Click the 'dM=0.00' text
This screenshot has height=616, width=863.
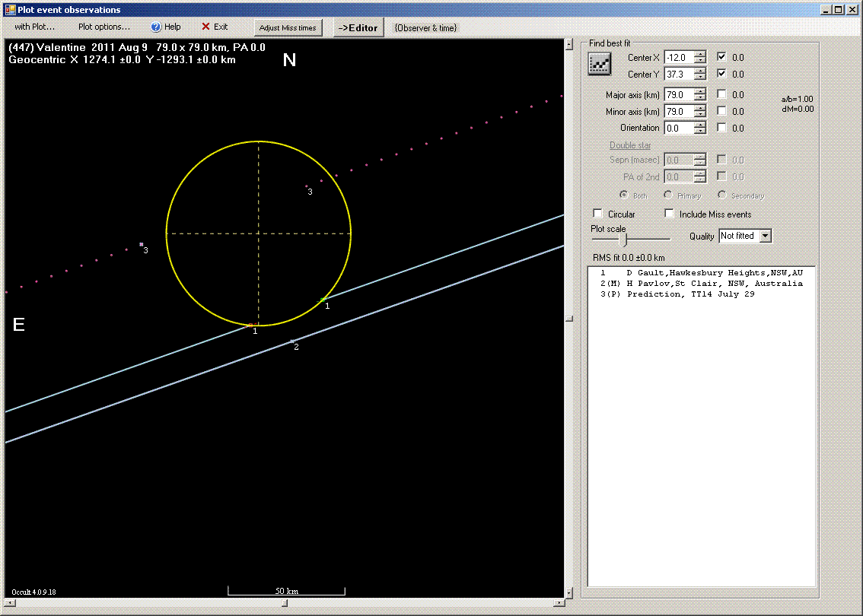(x=798, y=109)
